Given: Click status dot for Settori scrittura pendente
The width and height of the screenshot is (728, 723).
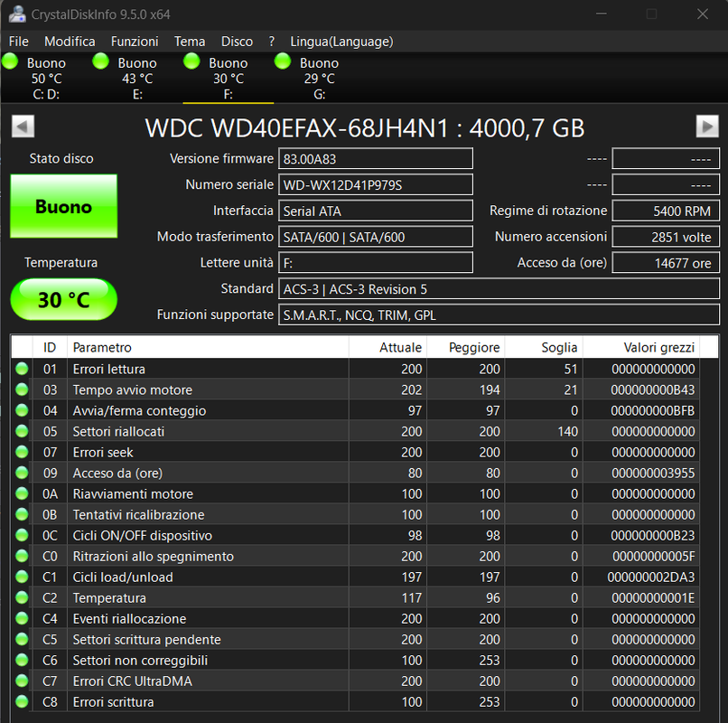Looking at the screenshot, I should pos(22,639).
